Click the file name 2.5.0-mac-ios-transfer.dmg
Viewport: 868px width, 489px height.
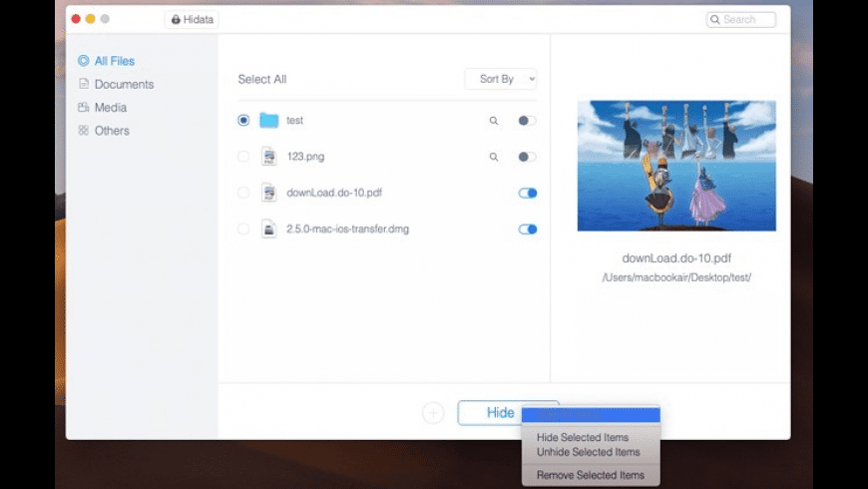(347, 229)
